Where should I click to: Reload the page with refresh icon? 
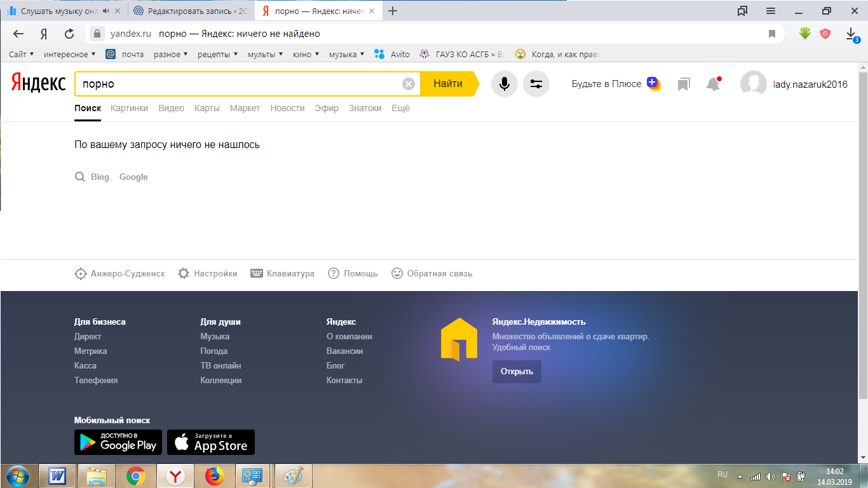pyautogui.click(x=69, y=34)
